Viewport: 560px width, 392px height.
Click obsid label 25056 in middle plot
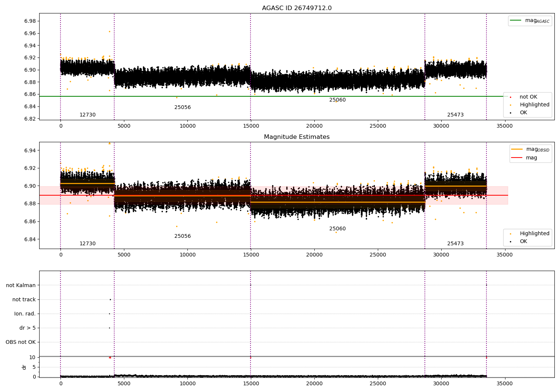click(x=183, y=236)
